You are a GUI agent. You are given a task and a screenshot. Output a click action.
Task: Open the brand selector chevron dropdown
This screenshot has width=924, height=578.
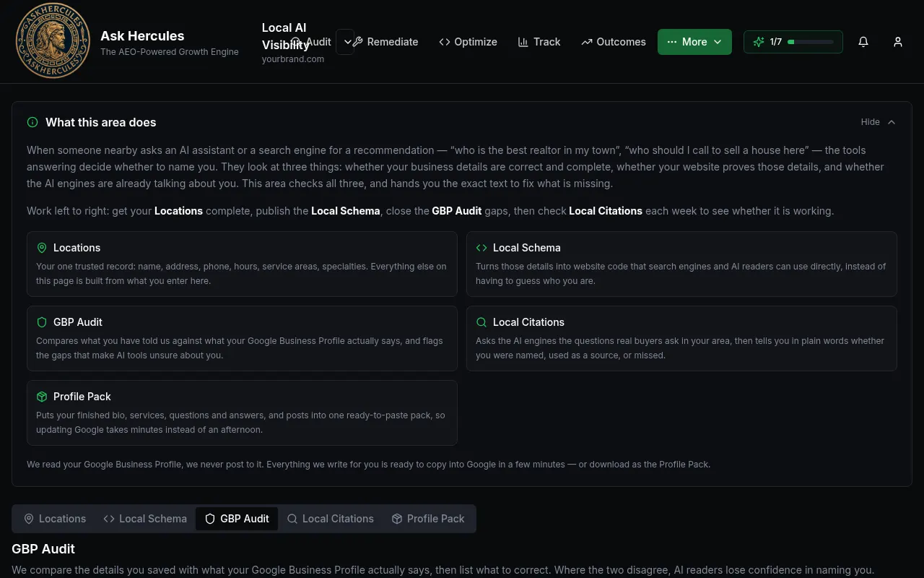click(346, 42)
